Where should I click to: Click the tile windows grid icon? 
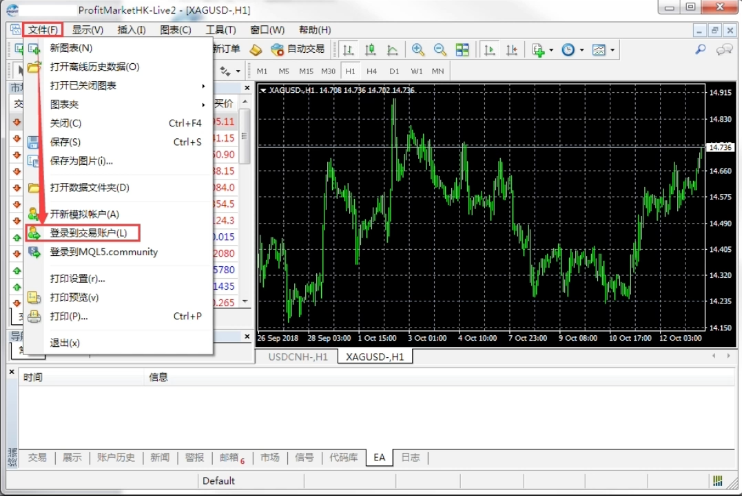coord(461,49)
